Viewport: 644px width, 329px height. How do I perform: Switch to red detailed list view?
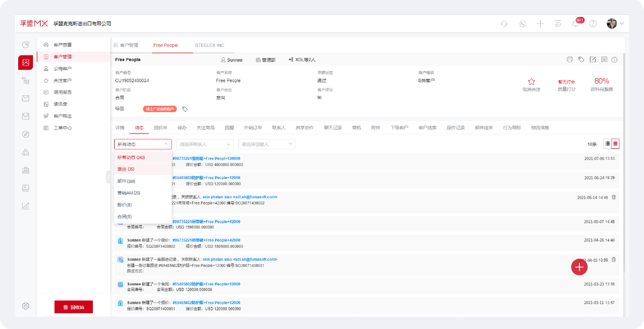pos(615,144)
